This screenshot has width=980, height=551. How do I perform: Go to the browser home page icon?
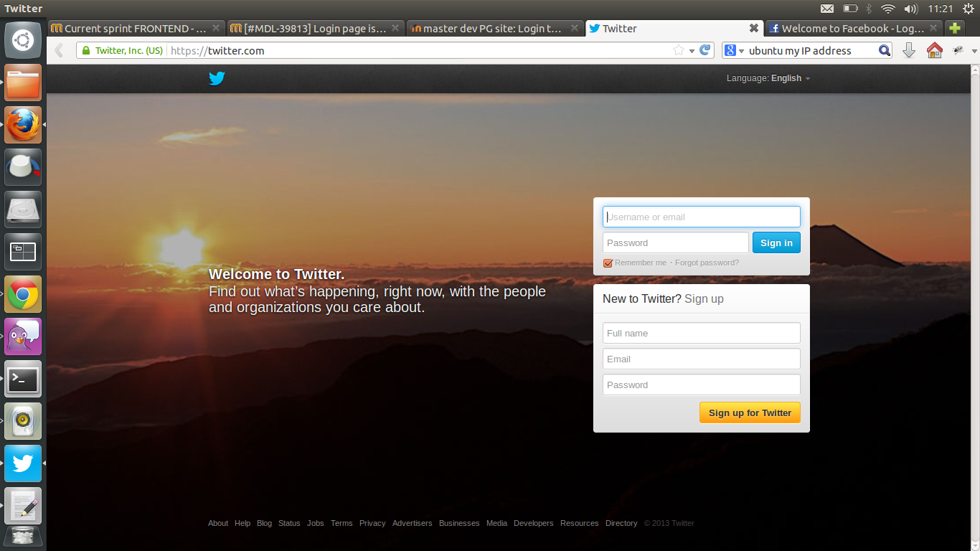pos(934,50)
